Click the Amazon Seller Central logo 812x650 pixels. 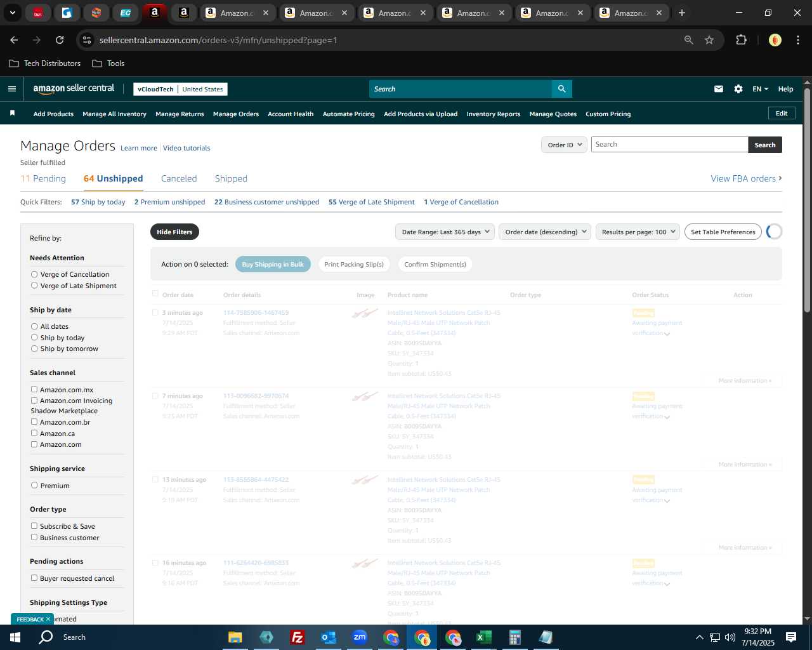point(74,89)
